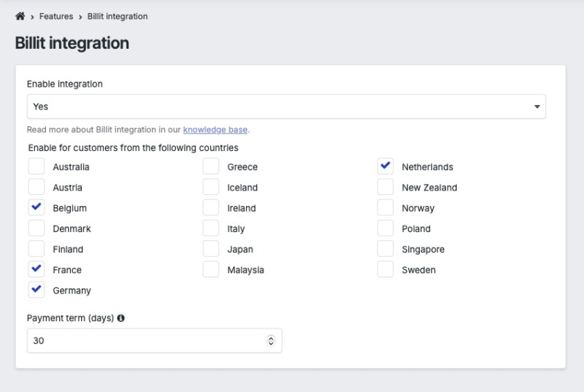Uncheck the Belgium checkbox
This screenshot has width=584, height=392.
click(36, 207)
